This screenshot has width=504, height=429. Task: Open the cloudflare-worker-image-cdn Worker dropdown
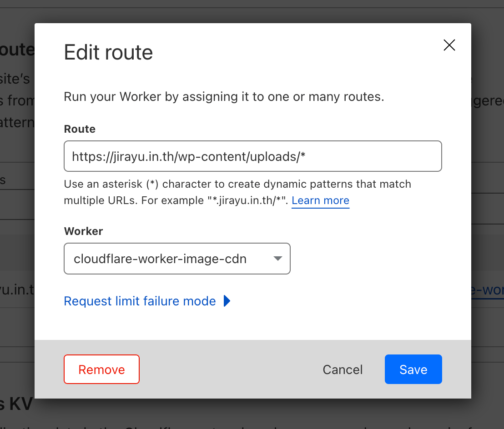coord(177,259)
